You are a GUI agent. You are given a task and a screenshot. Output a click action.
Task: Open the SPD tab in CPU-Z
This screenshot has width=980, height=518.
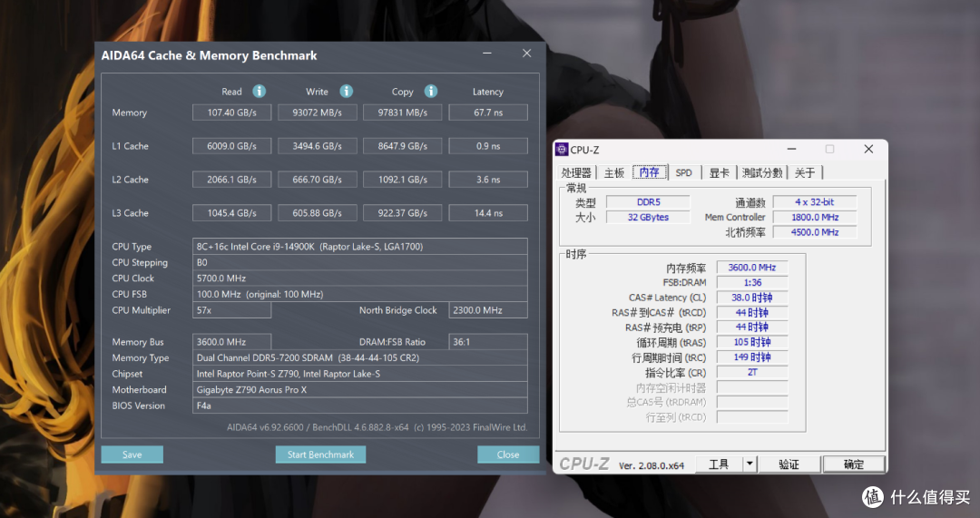[684, 173]
